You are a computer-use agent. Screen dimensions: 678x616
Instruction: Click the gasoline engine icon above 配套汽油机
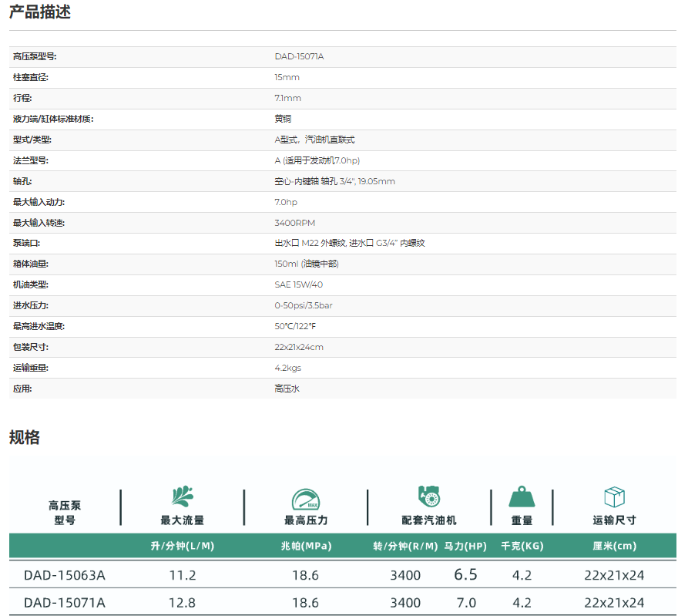click(x=428, y=496)
